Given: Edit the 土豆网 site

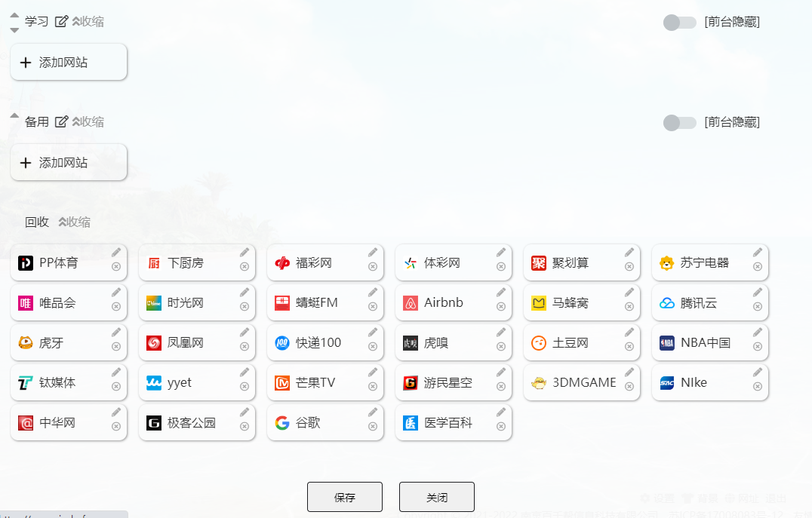Looking at the screenshot, I should (629, 333).
